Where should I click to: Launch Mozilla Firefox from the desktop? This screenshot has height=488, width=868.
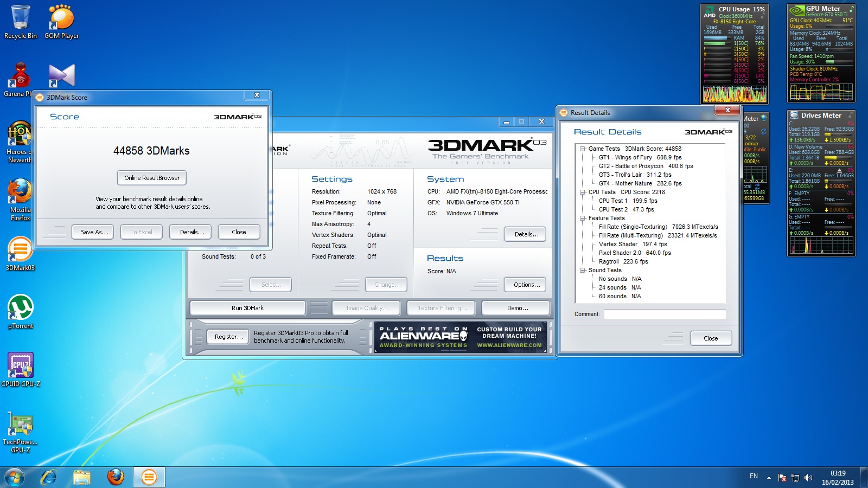20,200
